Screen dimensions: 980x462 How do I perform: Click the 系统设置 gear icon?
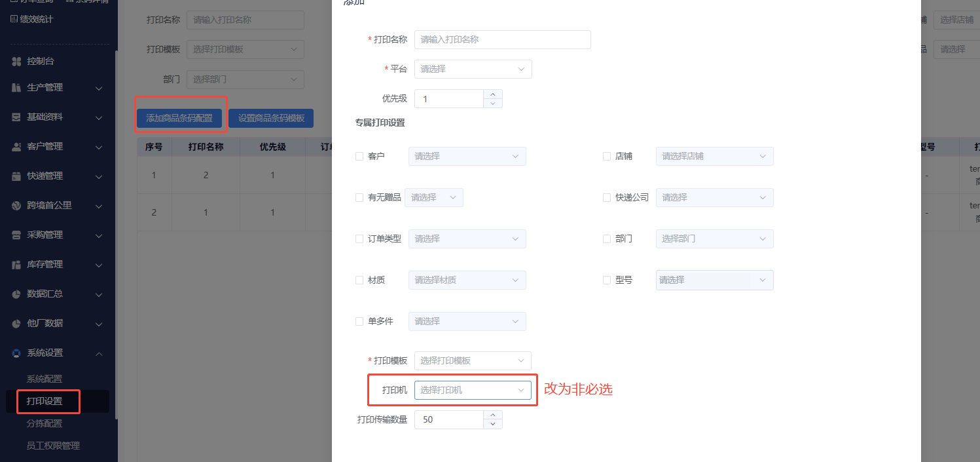[17, 353]
